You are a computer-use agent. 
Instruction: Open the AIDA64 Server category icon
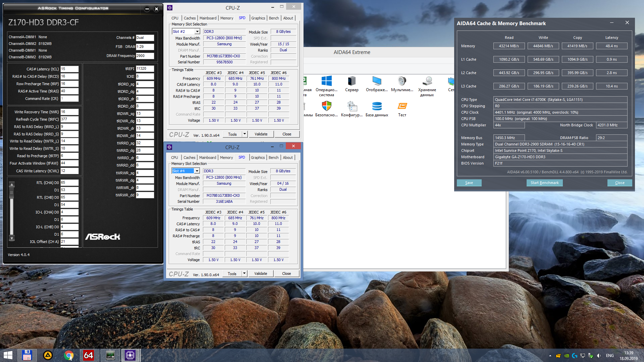click(352, 81)
